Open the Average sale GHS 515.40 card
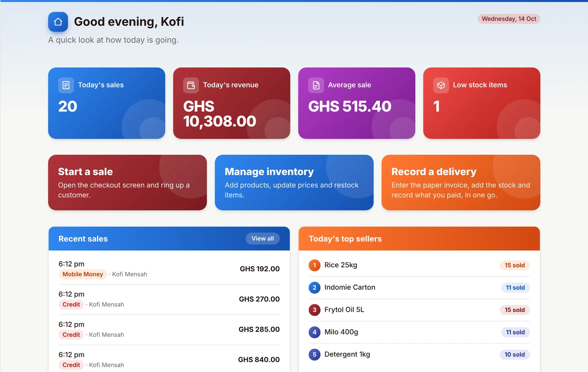Viewport: 588px width, 372px height. coord(356,103)
